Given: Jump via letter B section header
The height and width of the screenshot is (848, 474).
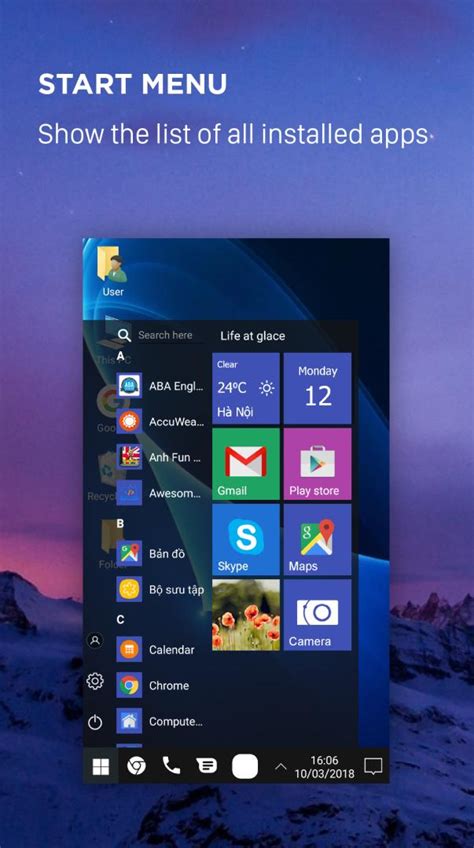Looking at the screenshot, I should click(x=120, y=524).
